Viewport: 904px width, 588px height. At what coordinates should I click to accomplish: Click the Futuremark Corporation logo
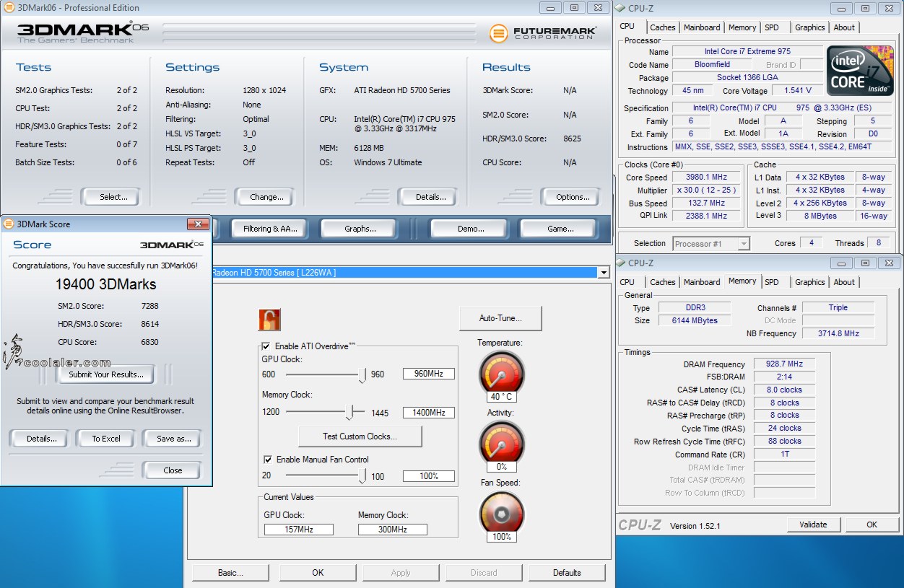tap(543, 33)
